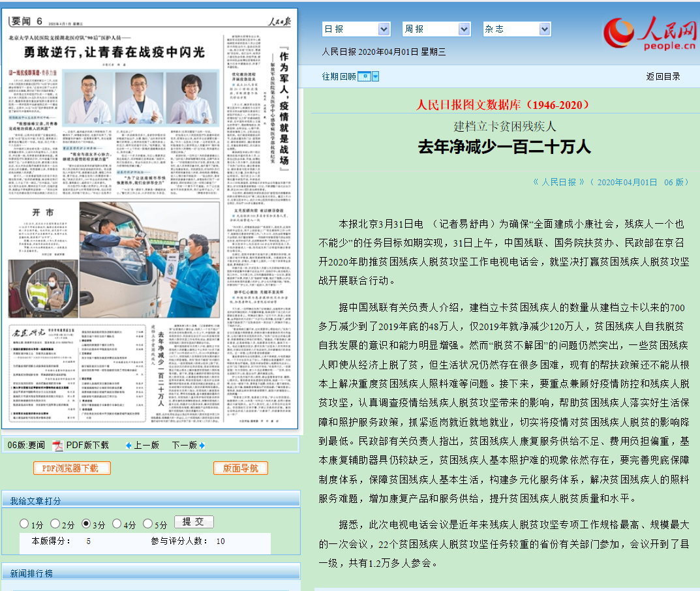Go back via 返回目录

click(663, 76)
